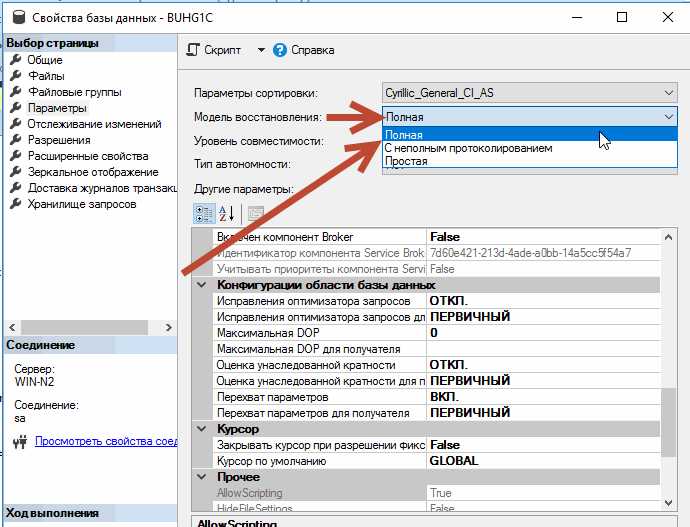This screenshot has width=690, height=527.
Task: Select the Разрешения page
Action: pos(60,140)
